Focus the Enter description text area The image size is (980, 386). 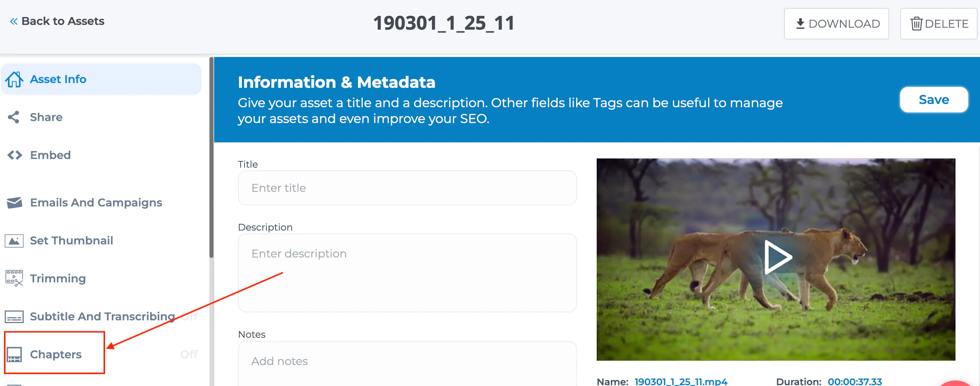tap(407, 273)
